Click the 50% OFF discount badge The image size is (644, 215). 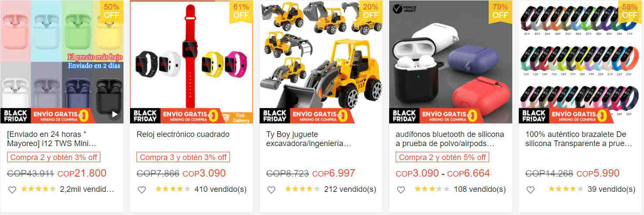pyautogui.click(x=112, y=11)
